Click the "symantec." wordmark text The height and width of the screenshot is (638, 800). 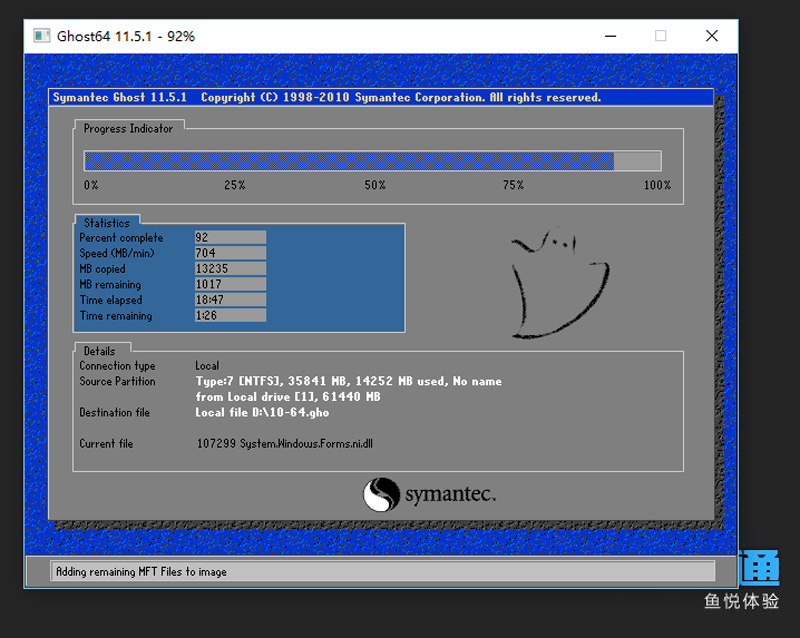451,494
